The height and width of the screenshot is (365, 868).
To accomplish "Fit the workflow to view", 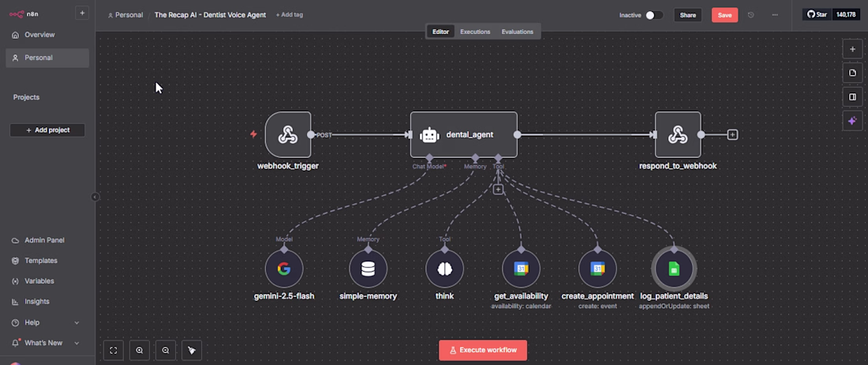I will [x=114, y=350].
